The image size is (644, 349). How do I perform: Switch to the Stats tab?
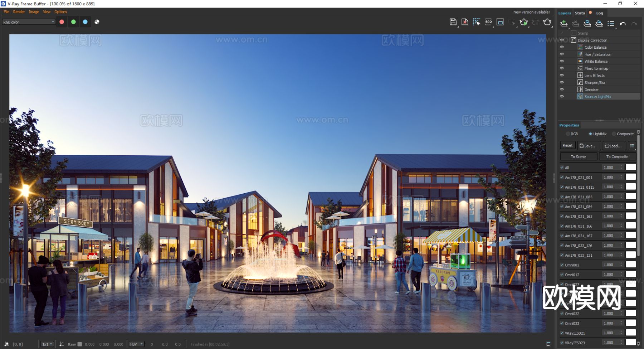[x=580, y=13]
